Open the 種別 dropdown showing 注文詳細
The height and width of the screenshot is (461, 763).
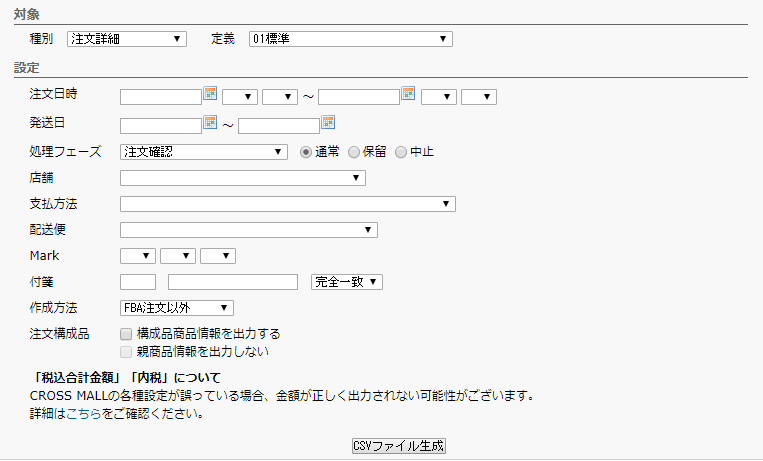(x=127, y=39)
